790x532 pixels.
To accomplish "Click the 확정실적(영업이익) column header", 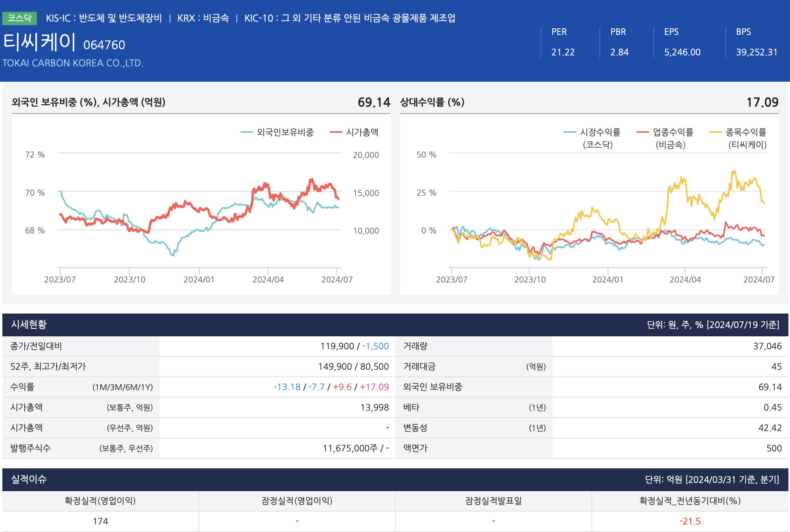I will pos(100,501).
